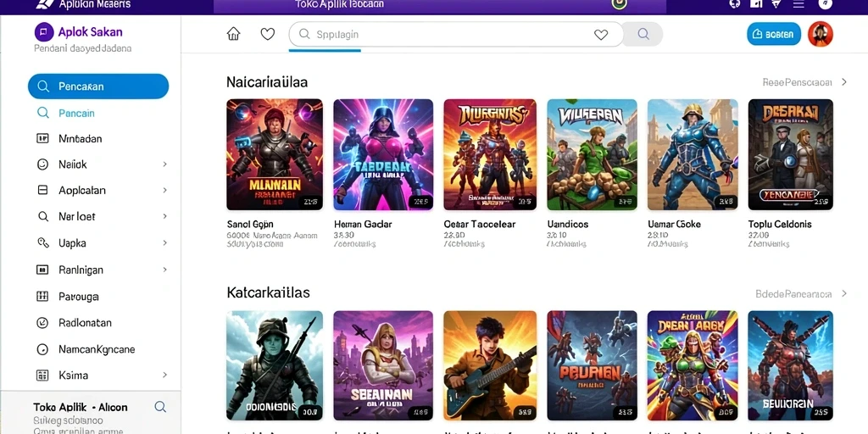Open the guitar player game thumbnail

[x=490, y=365]
